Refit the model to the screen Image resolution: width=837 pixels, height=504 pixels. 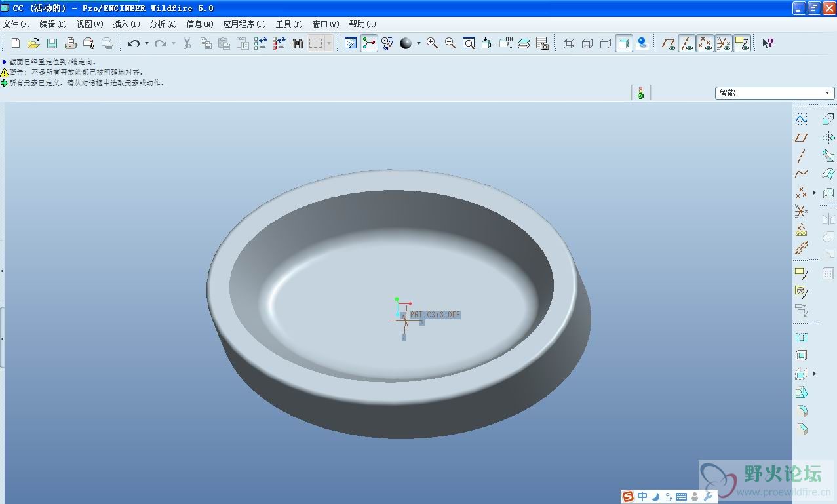click(x=469, y=43)
